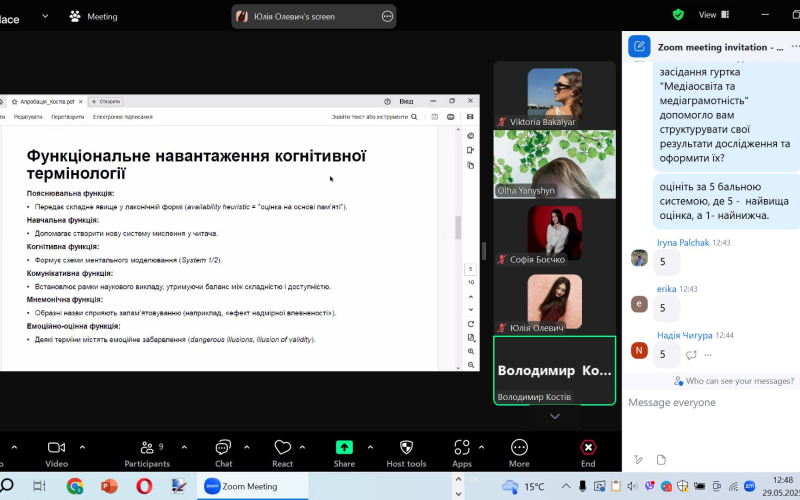Open more actions for Надія Чигура's message
This screenshot has width=800, height=500.
point(708,355)
